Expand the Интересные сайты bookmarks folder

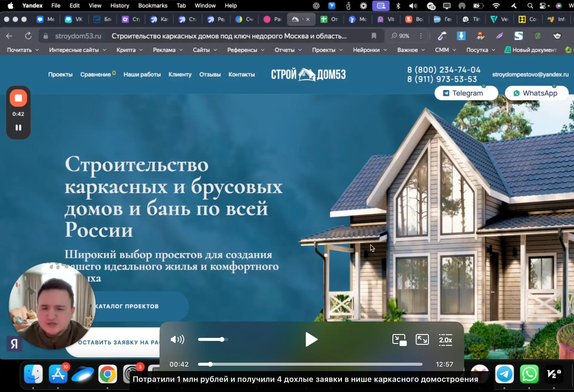click(x=77, y=50)
